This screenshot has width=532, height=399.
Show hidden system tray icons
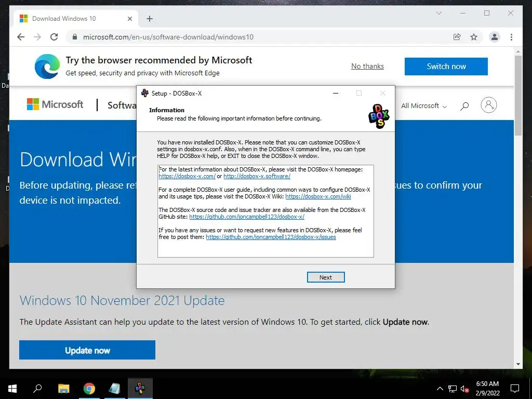[440, 389]
